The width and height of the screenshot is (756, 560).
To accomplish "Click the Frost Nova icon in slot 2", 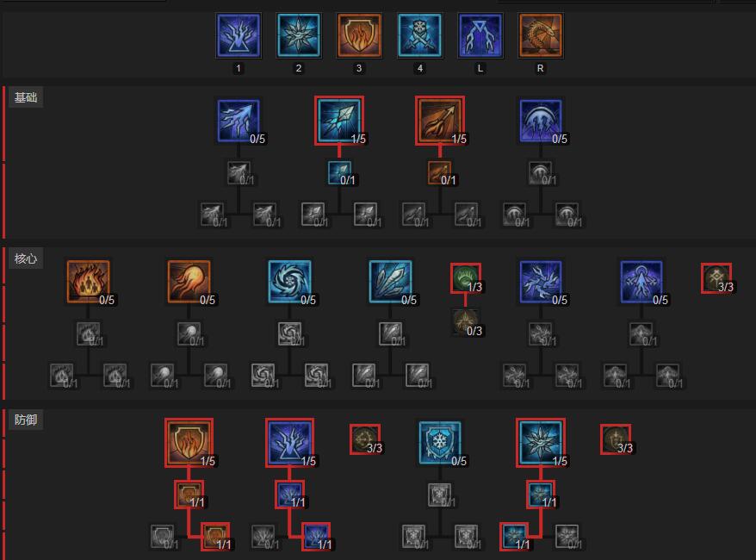I will (x=299, y=35).
